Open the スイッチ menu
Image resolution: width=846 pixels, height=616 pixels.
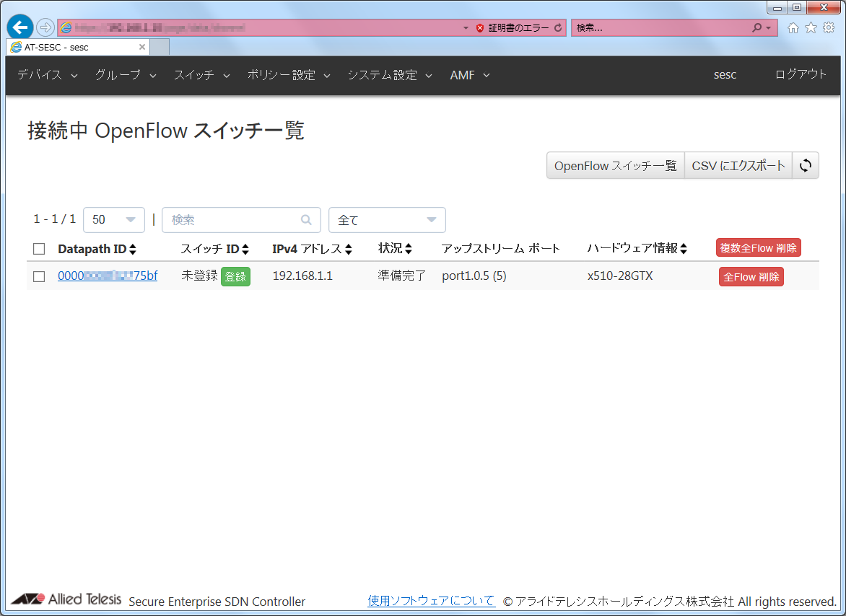(x=202, y=76)
